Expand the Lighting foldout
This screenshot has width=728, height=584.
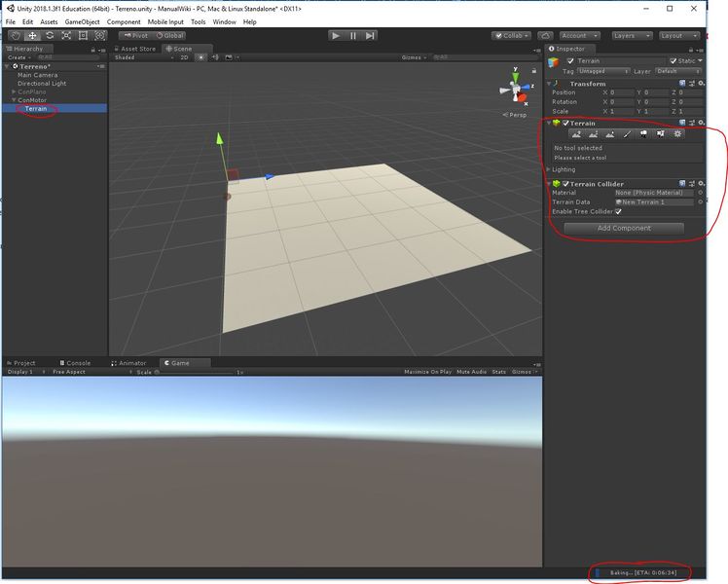click(548, 169)
